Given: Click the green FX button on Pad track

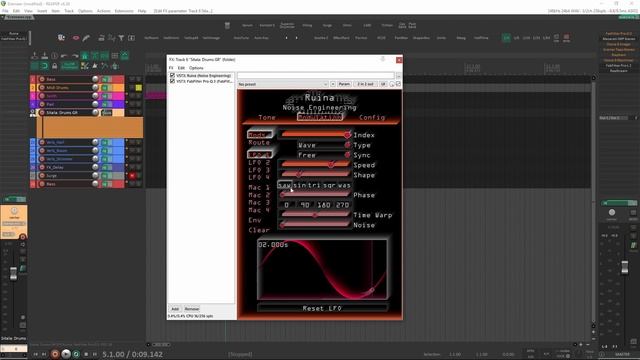Looking at the screenshot, I should tap(105, 104).
